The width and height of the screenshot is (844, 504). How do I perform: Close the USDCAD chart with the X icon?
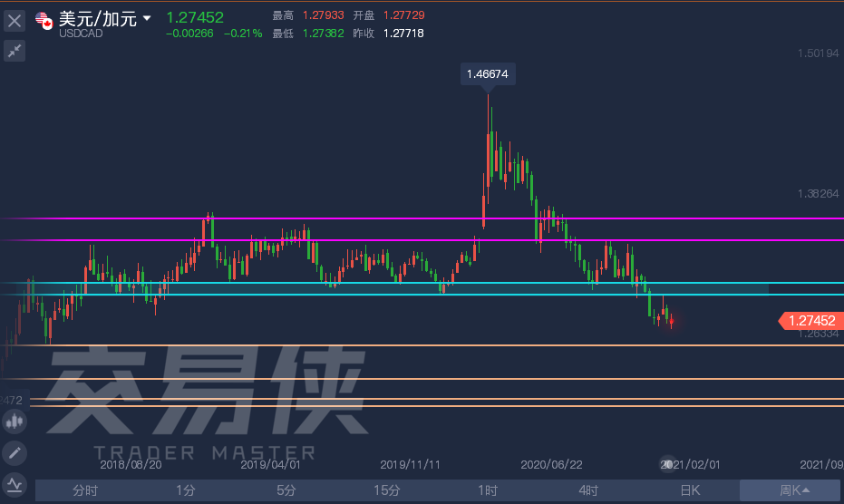15,19
